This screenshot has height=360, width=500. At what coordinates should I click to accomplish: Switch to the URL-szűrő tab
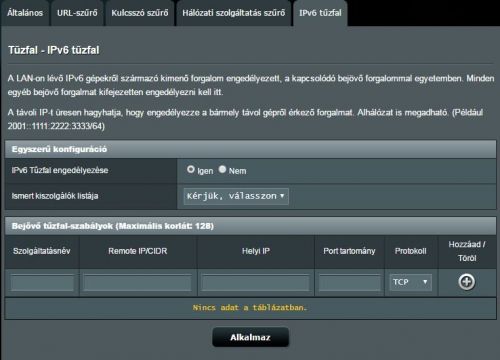(x=77, y=13)
